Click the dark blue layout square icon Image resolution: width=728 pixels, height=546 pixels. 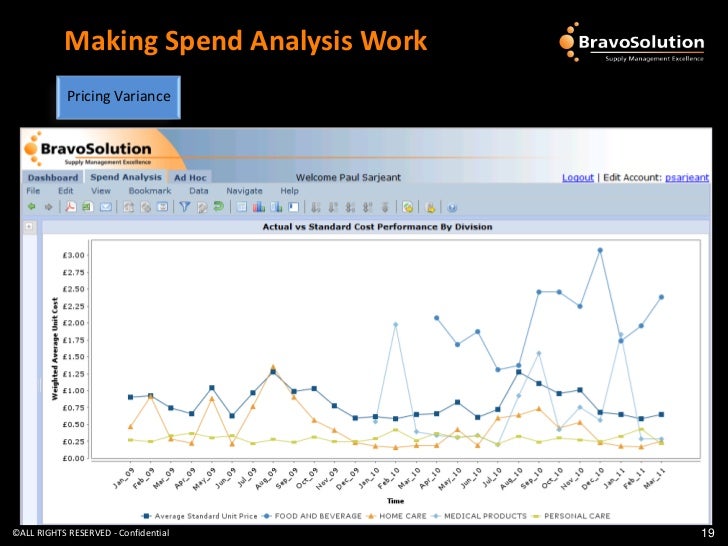point(293,207)
